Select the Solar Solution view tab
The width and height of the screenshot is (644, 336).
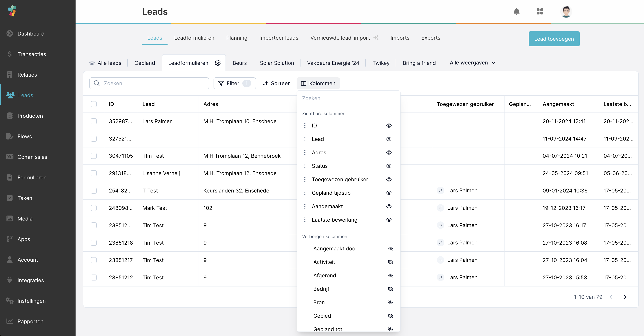(x=277, y=63)
